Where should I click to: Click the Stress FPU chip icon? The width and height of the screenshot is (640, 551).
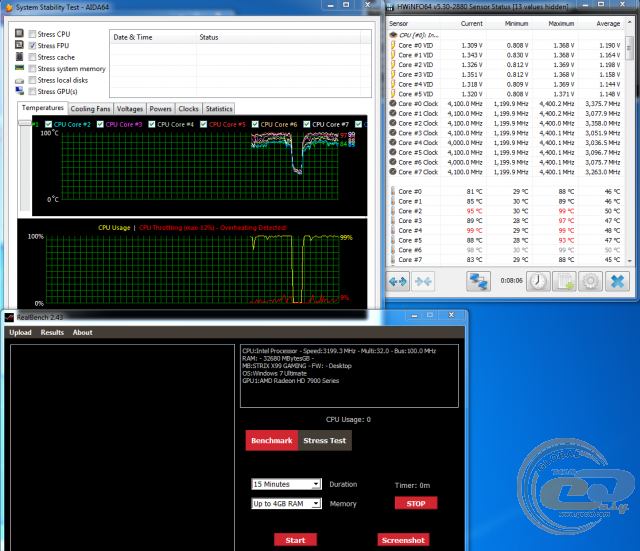point(19,44)
